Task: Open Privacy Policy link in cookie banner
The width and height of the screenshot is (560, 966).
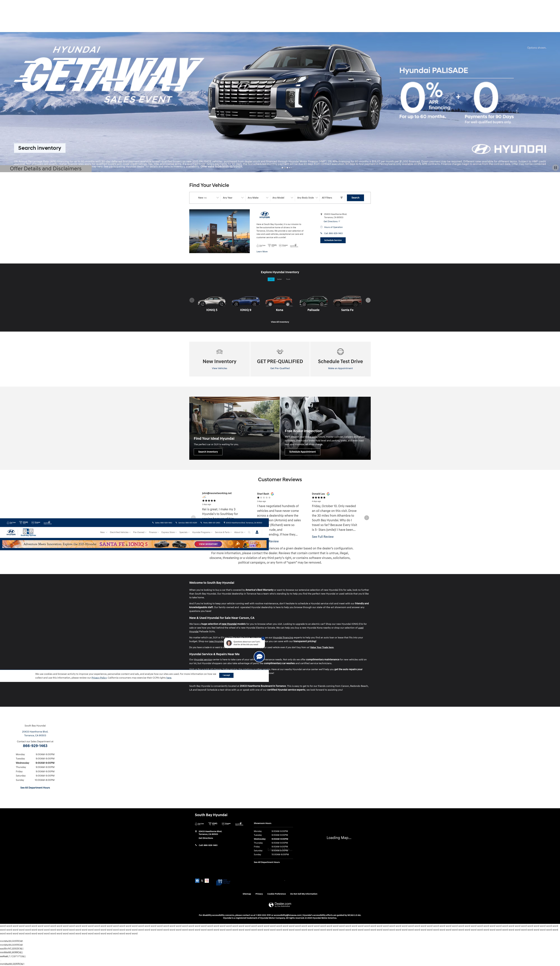Action: pos(99,678)
